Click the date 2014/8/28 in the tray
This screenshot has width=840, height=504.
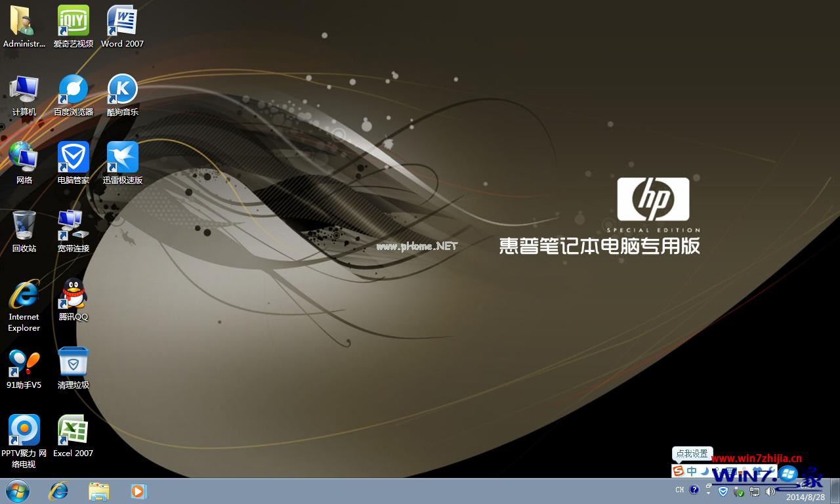click(x=806, y=497)
